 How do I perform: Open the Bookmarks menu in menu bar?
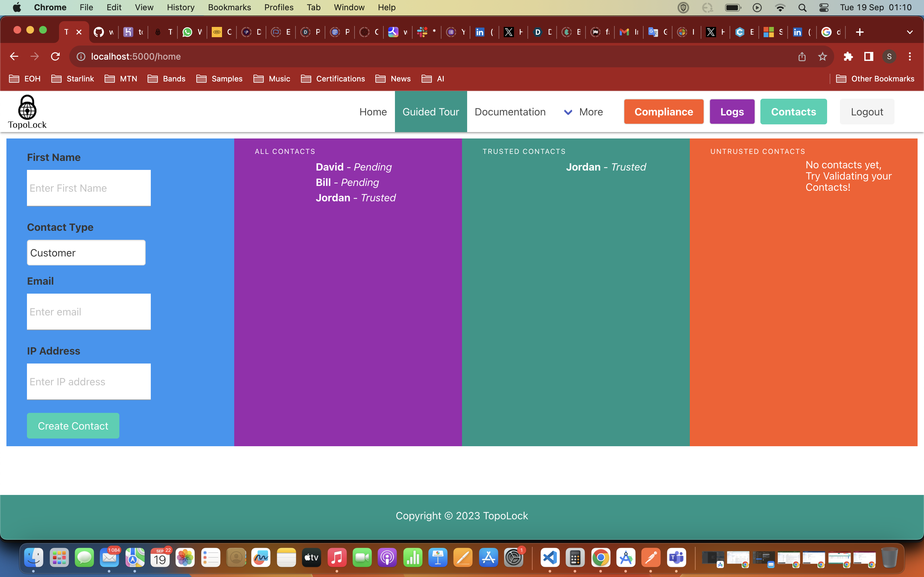coord(229,7)
